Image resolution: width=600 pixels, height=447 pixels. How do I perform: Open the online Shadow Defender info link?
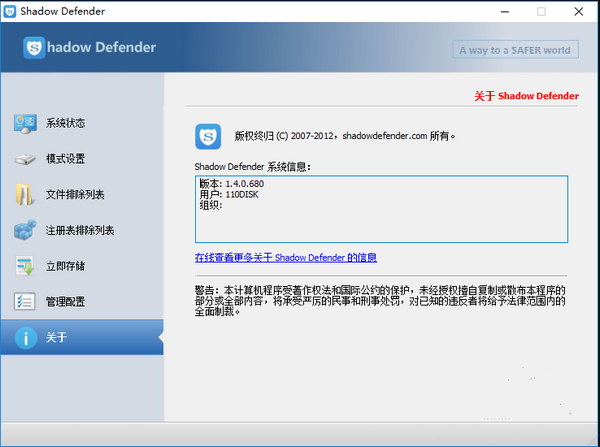[285, 258]
